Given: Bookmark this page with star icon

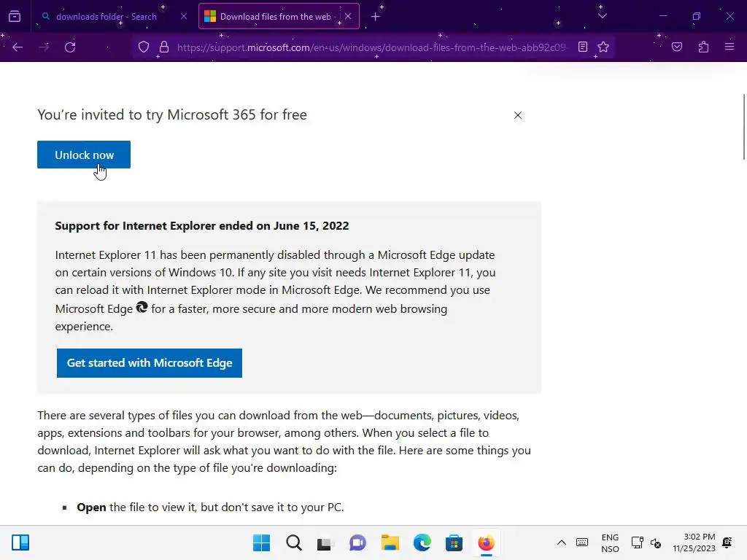Looking at the screenshot, I should click(x=603, y=47).
